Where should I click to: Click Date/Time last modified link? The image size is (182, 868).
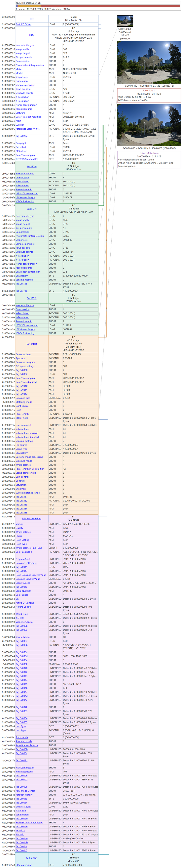29,117
